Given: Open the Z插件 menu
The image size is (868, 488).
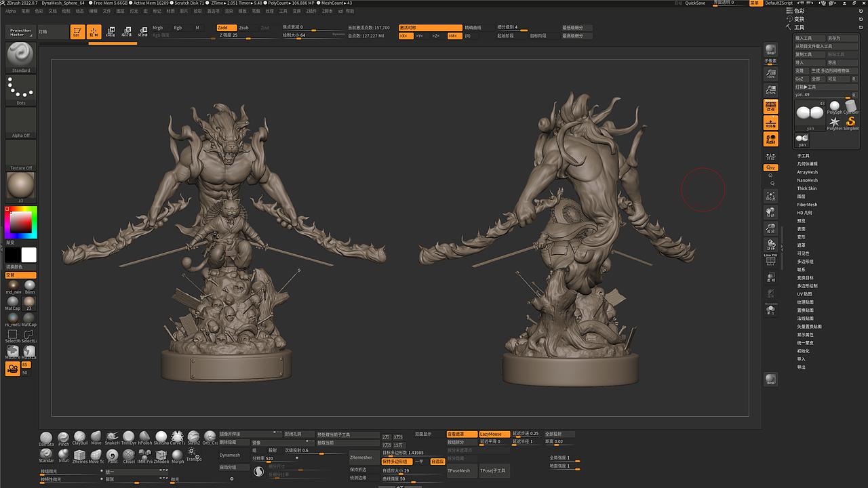Looking at the screenshot, I should pos(311,12).
